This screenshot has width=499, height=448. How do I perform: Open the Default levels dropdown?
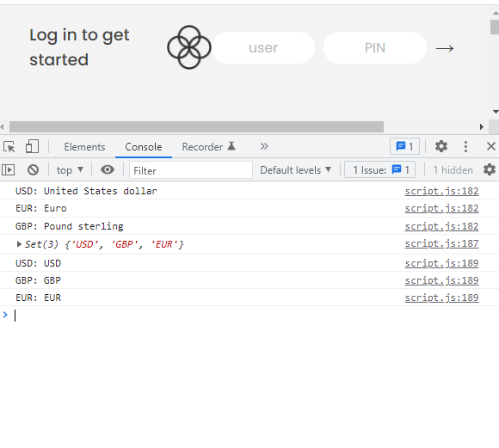coord(296,170)
